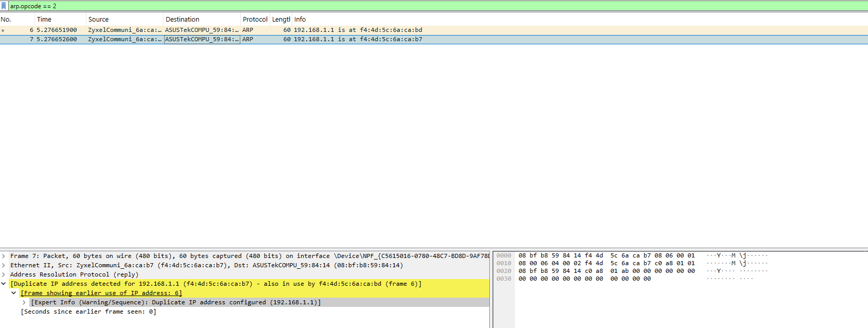Select Expert Info Duplicate IP configured line
The image size is (868, 328).
tap(176, 302)
